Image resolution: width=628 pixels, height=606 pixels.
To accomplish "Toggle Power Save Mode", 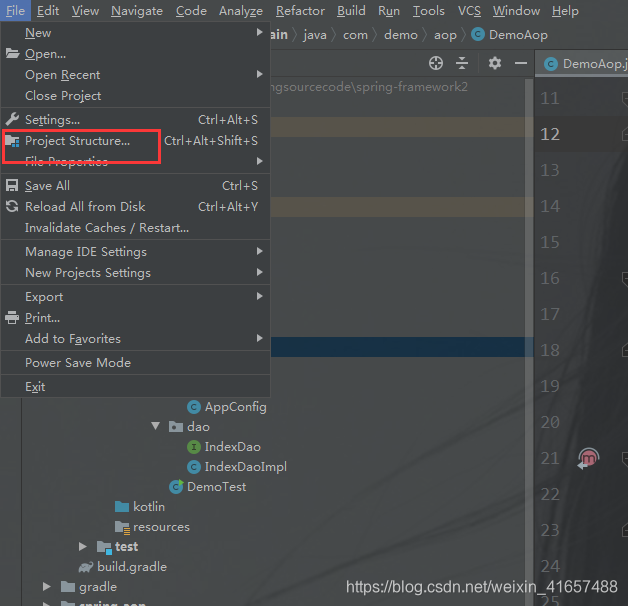I will (x=135, y=362).
